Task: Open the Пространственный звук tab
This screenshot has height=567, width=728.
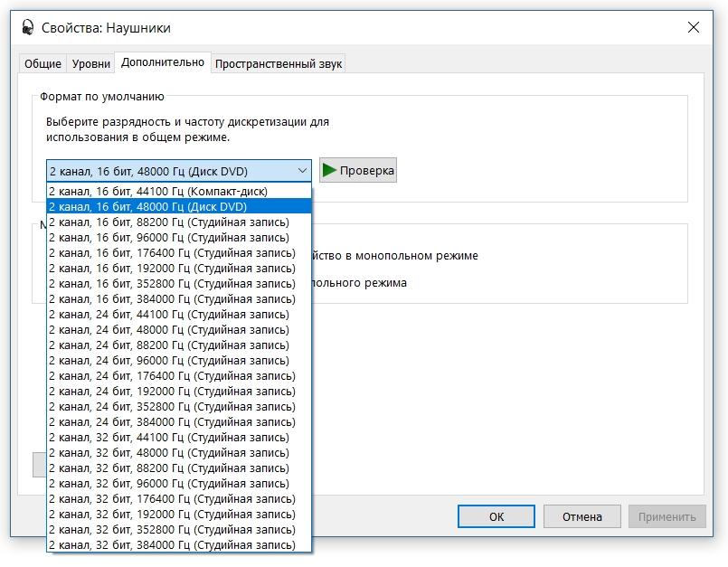Action: (279, 63)
